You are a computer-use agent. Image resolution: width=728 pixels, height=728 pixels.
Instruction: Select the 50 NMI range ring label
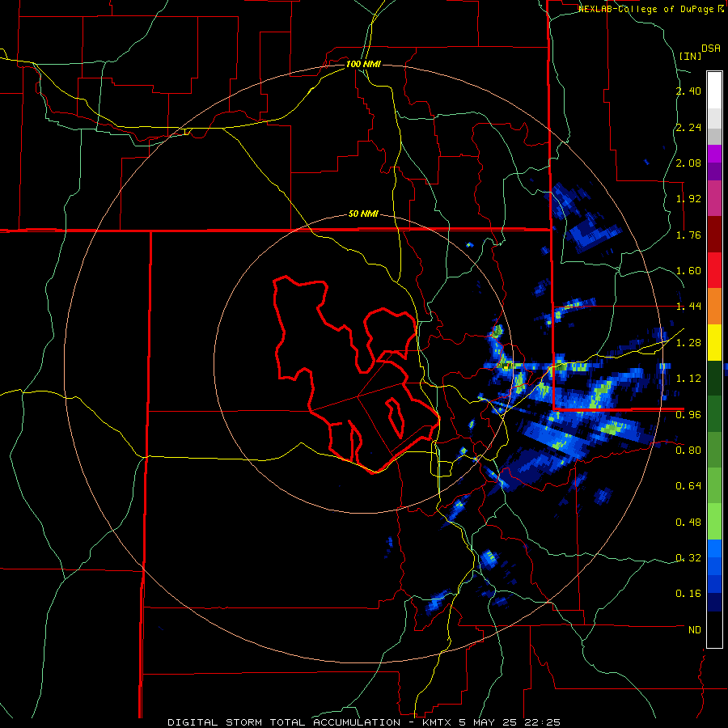click(x=363, y=214)
